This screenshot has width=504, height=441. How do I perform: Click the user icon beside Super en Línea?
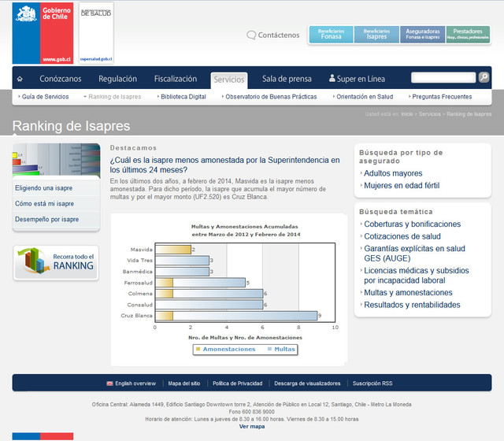[x=332, y=78]
